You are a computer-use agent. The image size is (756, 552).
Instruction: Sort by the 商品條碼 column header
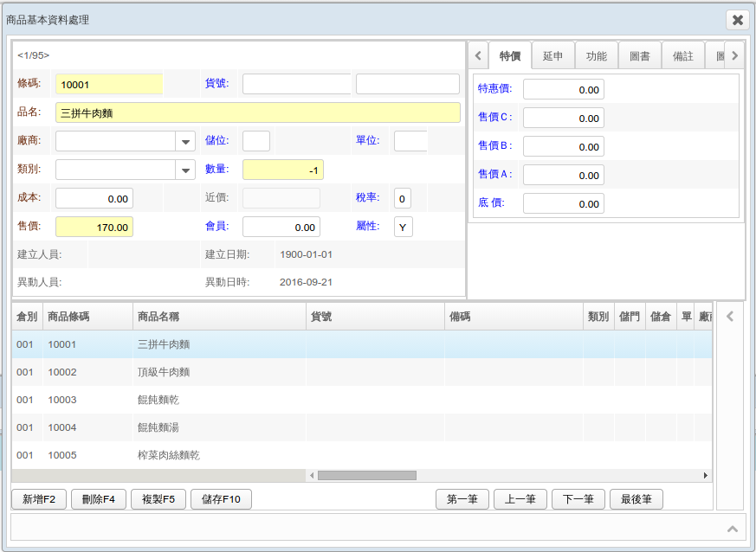tap(87, 317)
